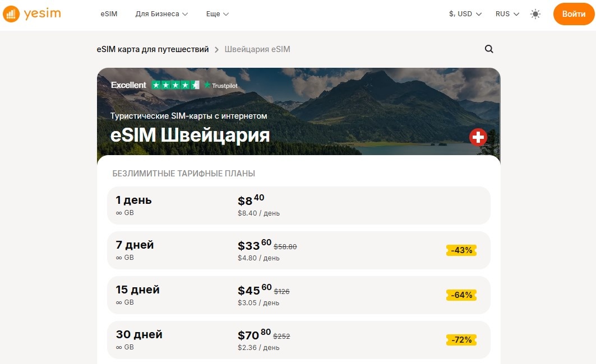Toggle the site theme using the sun icon
The image size is (596, 364).
click(x=535, y=14)
